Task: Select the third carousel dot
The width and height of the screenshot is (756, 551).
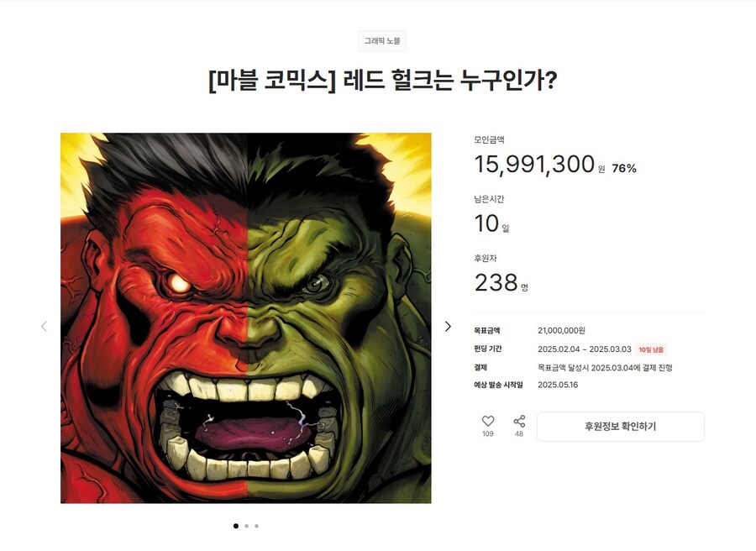Action: click(x=256, y=526)
